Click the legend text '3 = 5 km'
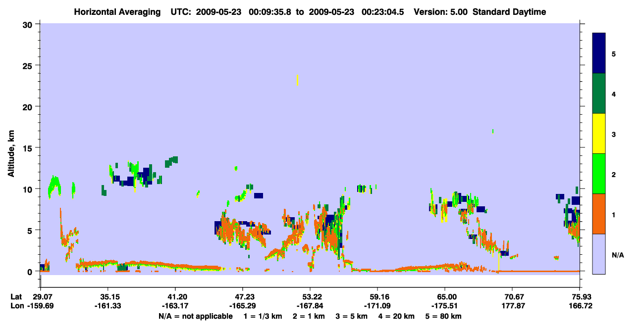Screen dimensions: 644x330 point(352,316)
